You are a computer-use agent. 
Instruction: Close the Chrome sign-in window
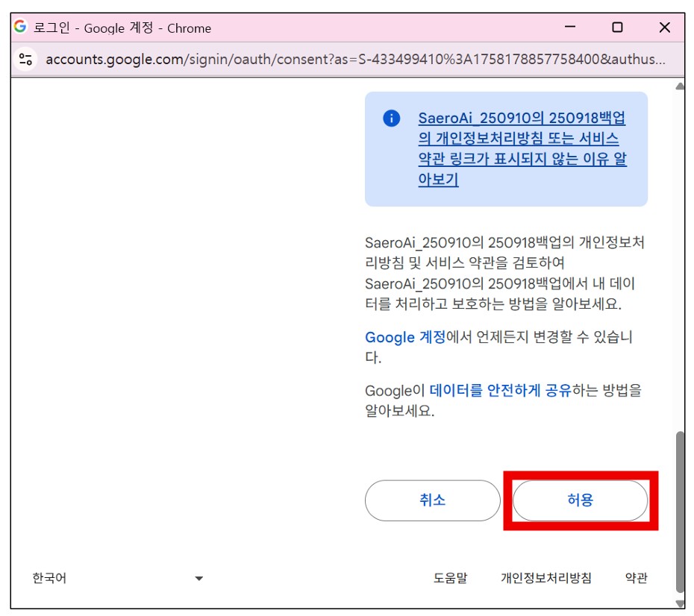[664, 27]
